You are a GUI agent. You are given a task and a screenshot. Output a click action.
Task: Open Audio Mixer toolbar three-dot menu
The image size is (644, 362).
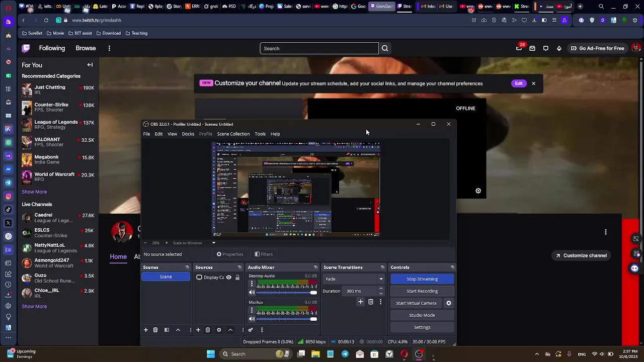pos(262,330)
